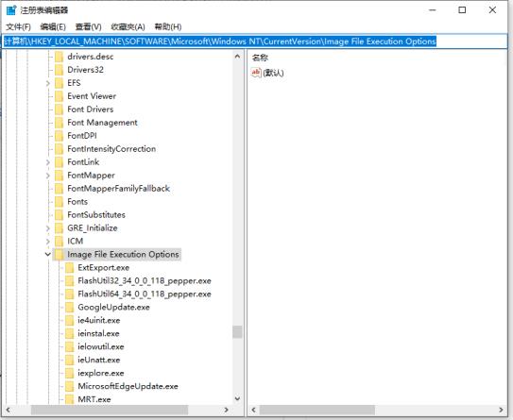Collapse the Image File Execution Options key
This screenshot has height=420, width=513.
48,254
